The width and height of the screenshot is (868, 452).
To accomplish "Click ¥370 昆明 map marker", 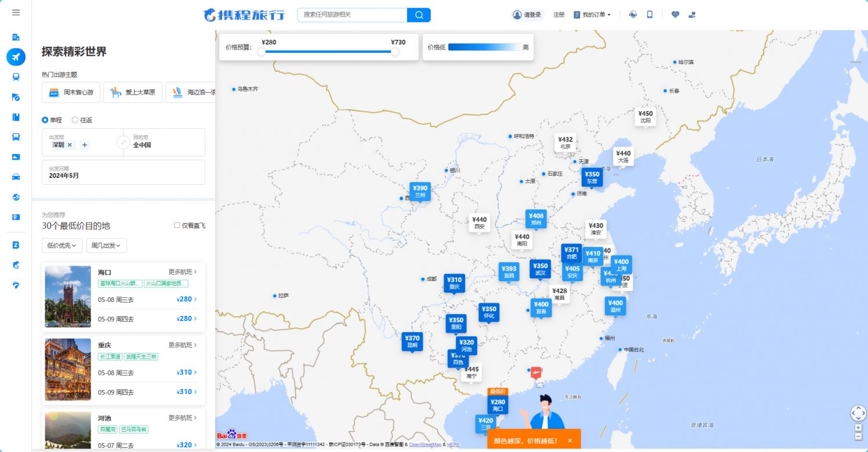I will pos(412,341).
